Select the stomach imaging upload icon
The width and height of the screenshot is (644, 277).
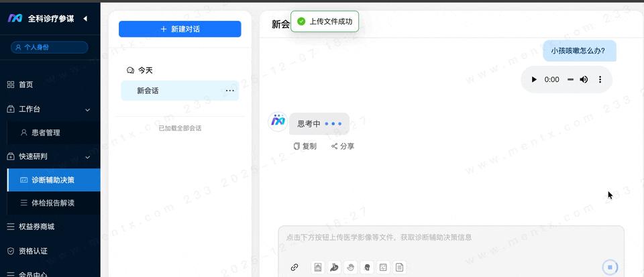coord(334,268)
